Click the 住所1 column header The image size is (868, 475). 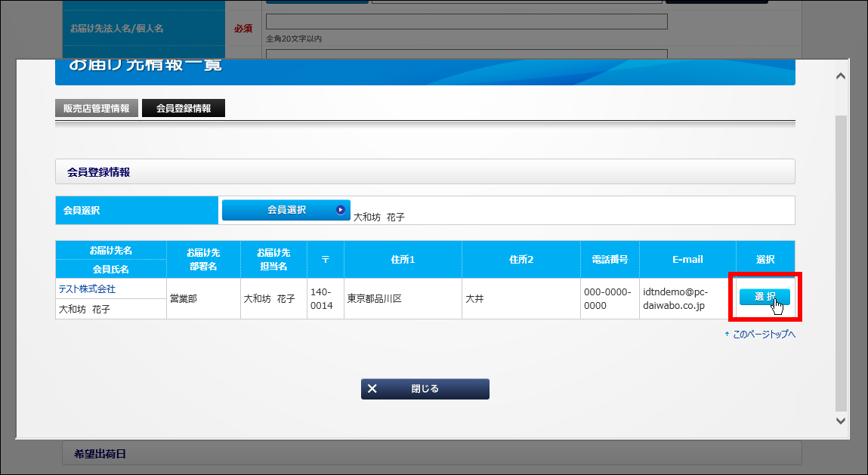coord(403,259)
